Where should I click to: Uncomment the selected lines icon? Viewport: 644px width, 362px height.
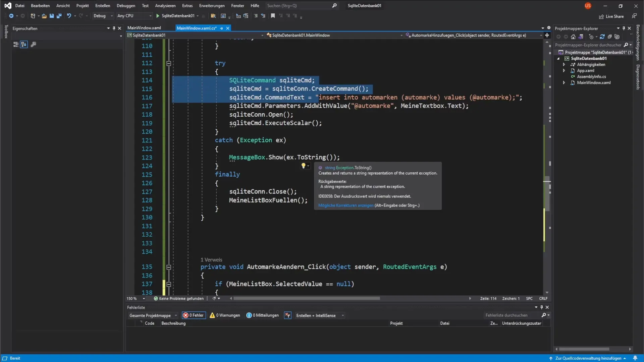[263, 16]
